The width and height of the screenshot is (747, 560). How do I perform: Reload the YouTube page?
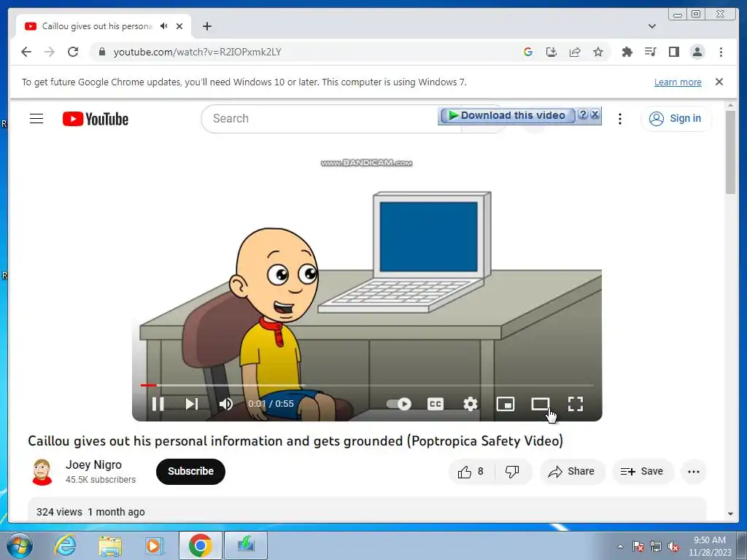[x=73, y=52]
